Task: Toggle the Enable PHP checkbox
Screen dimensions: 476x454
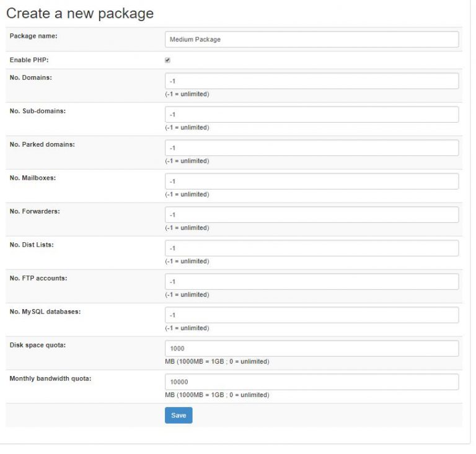Action: (x=167, y=60)
